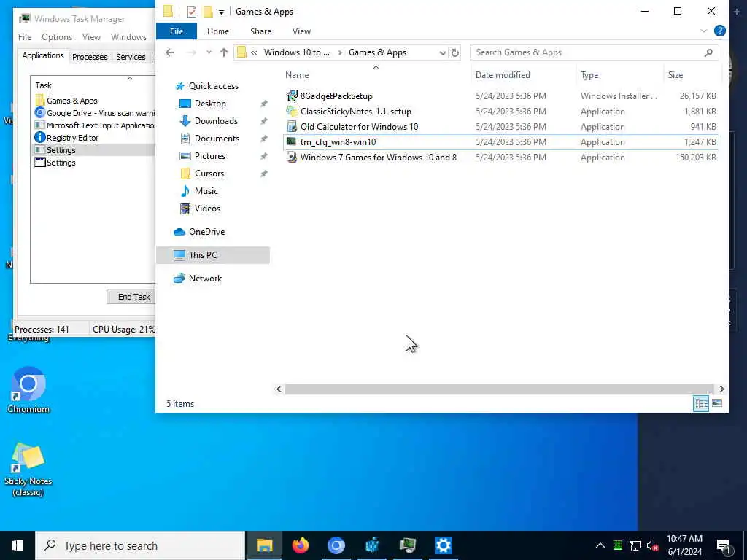Sort by Name column header

tap(297, 75)
